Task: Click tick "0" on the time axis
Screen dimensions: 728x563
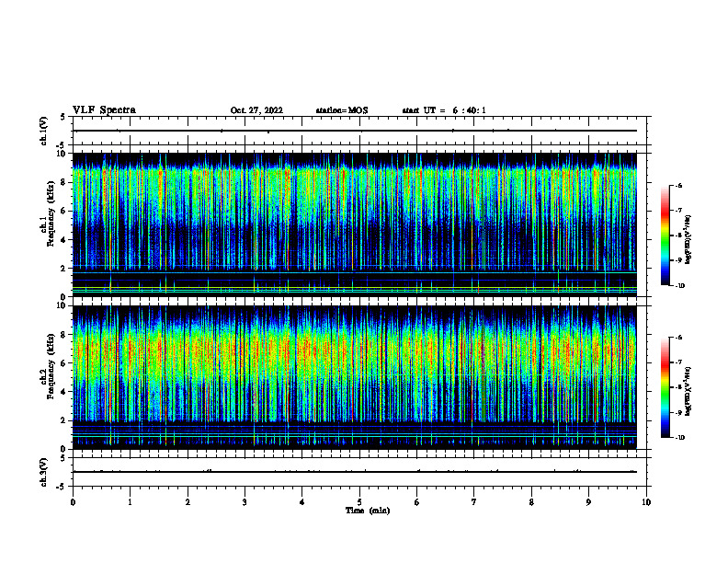Action: coord(73,502)
